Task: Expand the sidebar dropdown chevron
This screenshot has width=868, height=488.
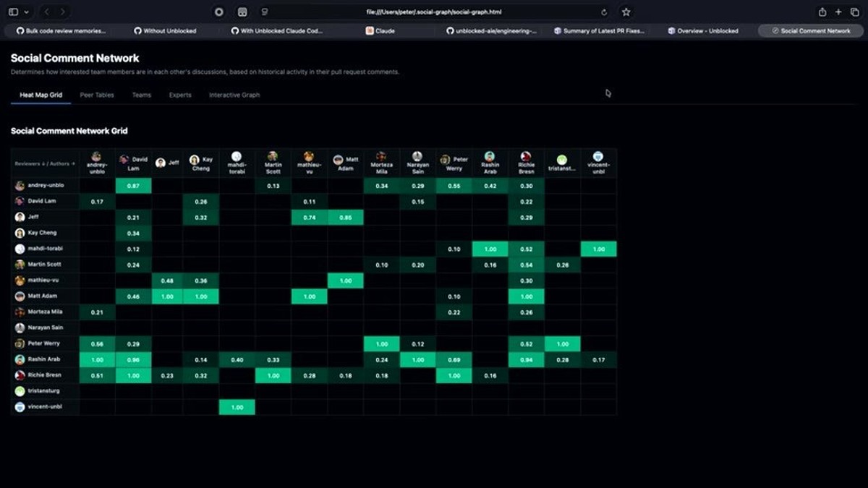Action: (27, 12)
